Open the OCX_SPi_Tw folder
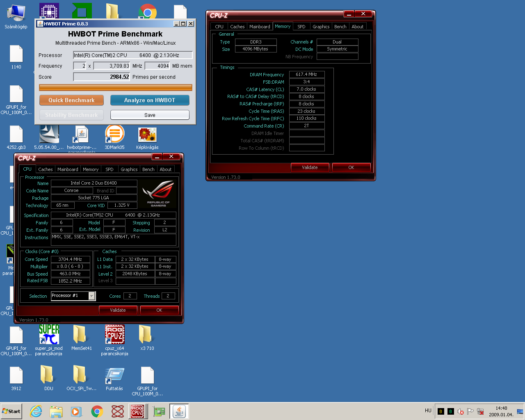 [82, 378]
